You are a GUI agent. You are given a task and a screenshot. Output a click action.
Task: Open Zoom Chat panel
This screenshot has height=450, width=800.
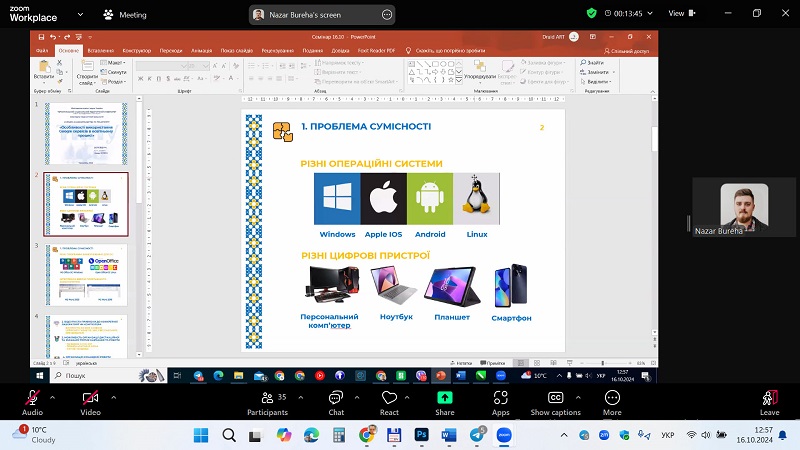coord(336,403)
